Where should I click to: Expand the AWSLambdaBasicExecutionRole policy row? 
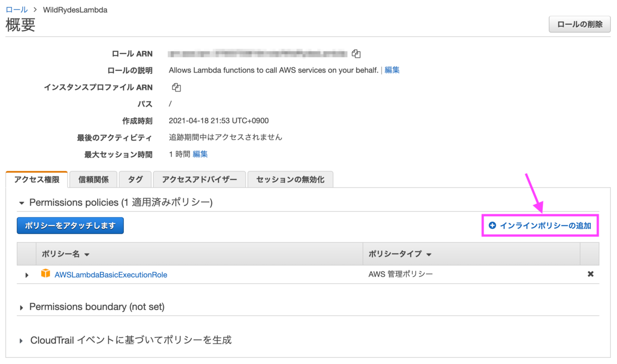(27, 275)
